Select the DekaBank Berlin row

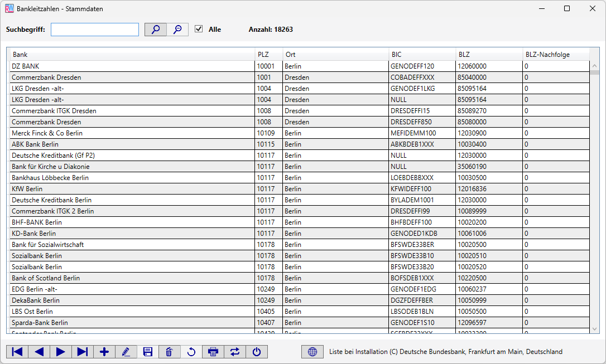(300, 300)
